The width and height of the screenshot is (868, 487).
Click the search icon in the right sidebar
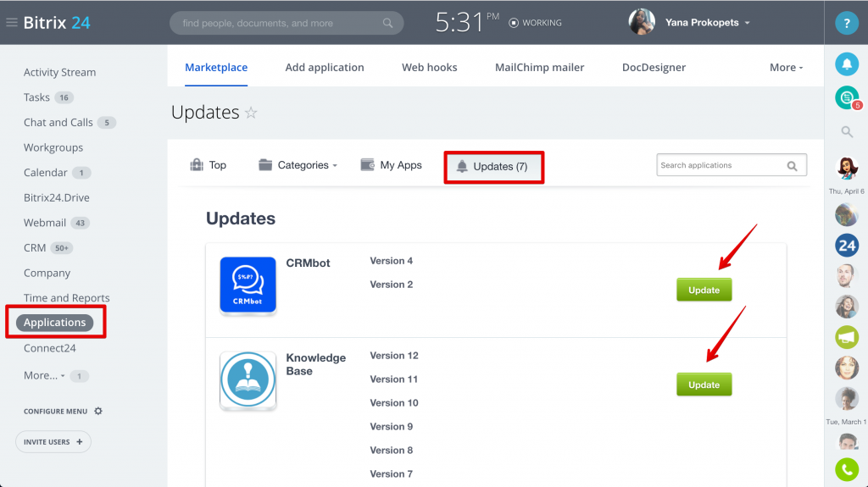847,132
